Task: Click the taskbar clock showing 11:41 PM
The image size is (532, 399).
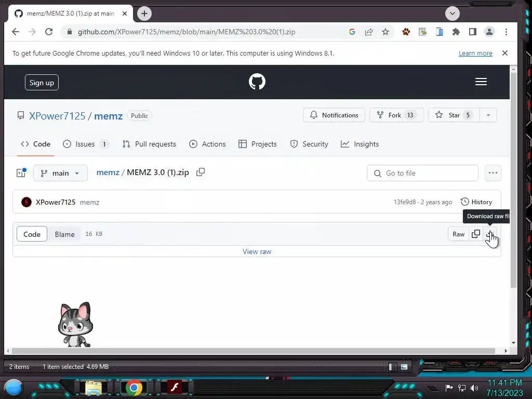Action: 504,388
